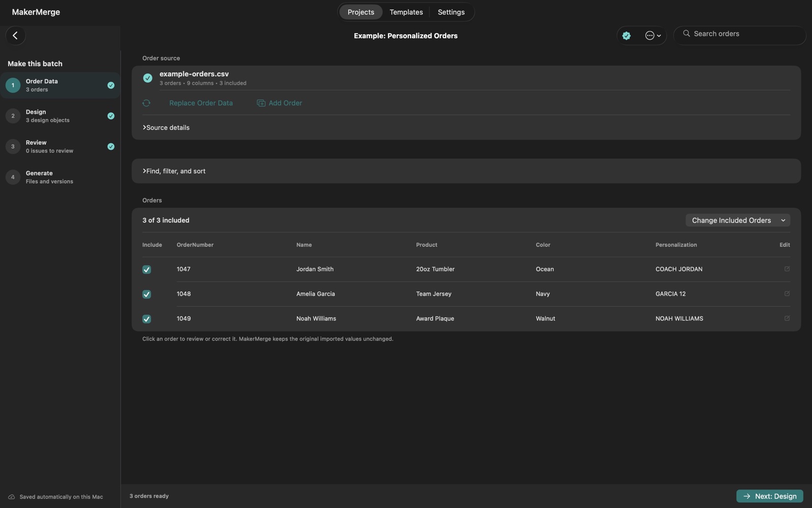The width and height of the screenshot is (812, 508).
Task: Click Add Order link text
Action: (285, 103)
